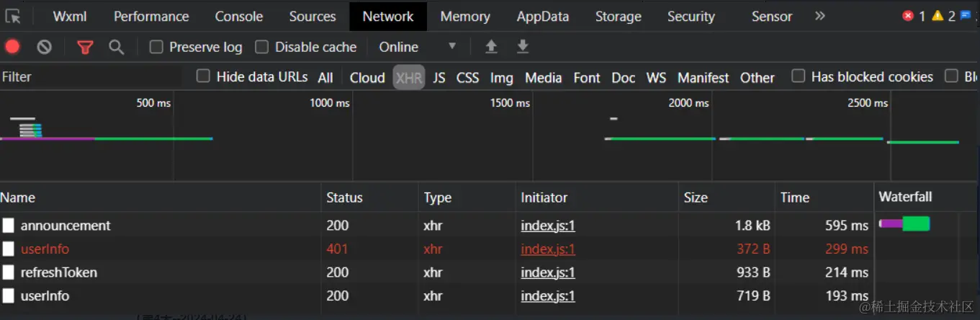The image size is (980, 320).
Task: Toggle the red filter funnel icon
Action: pyautogui.click(x=85, y=47)
